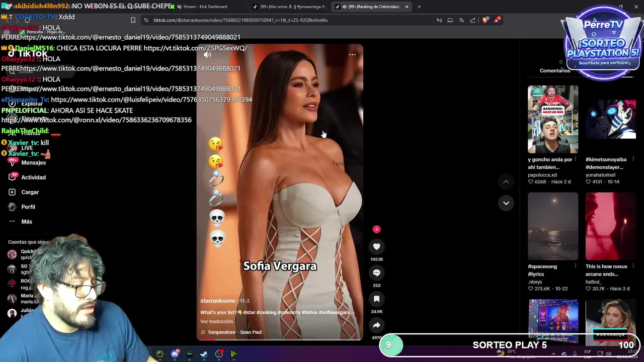Save video to favorites bookmark icon

pos(376,299)
